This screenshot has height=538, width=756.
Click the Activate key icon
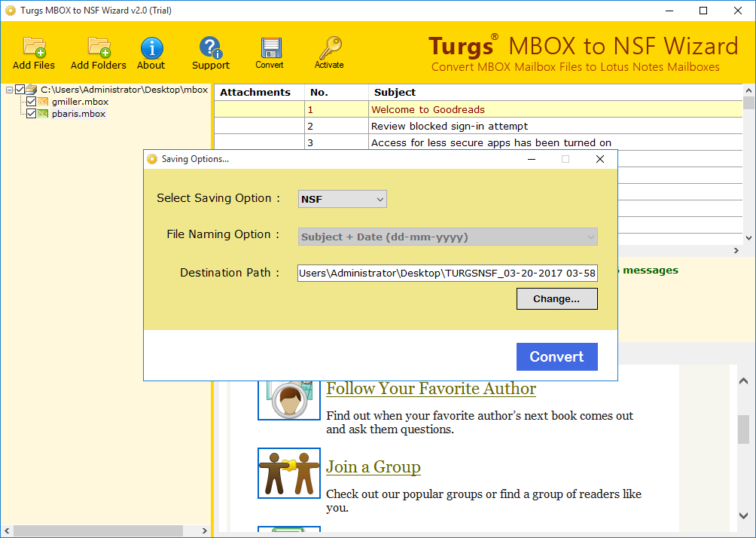[x=330, y=47]
